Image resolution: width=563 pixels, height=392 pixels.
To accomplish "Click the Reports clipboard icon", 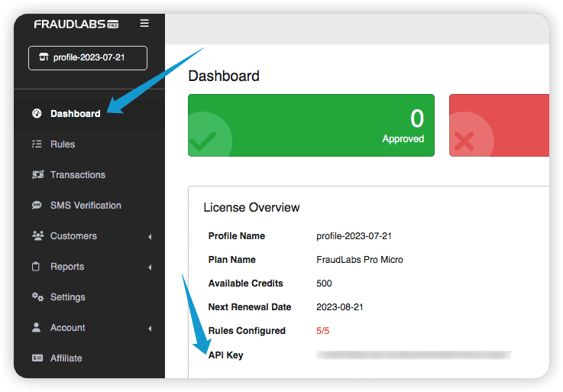I will [x=36, y=266].
